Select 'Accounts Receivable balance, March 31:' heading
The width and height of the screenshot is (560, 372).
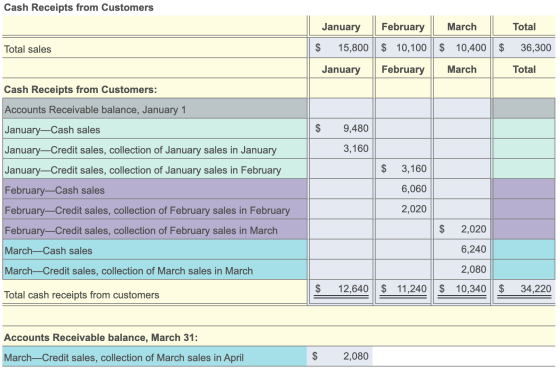(101, 338)
